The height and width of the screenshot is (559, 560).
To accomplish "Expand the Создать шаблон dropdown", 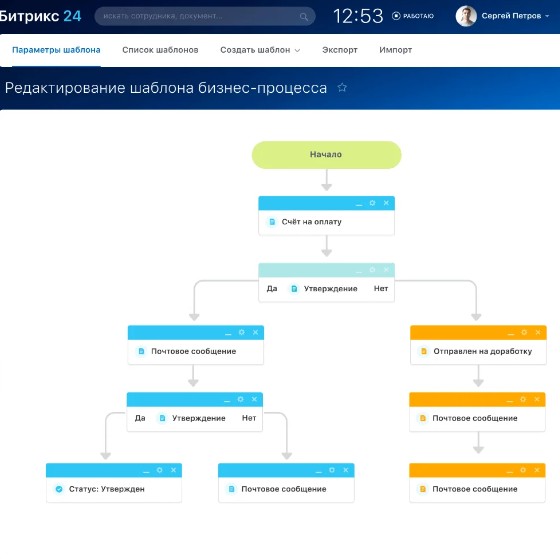I will click(260, 50).
